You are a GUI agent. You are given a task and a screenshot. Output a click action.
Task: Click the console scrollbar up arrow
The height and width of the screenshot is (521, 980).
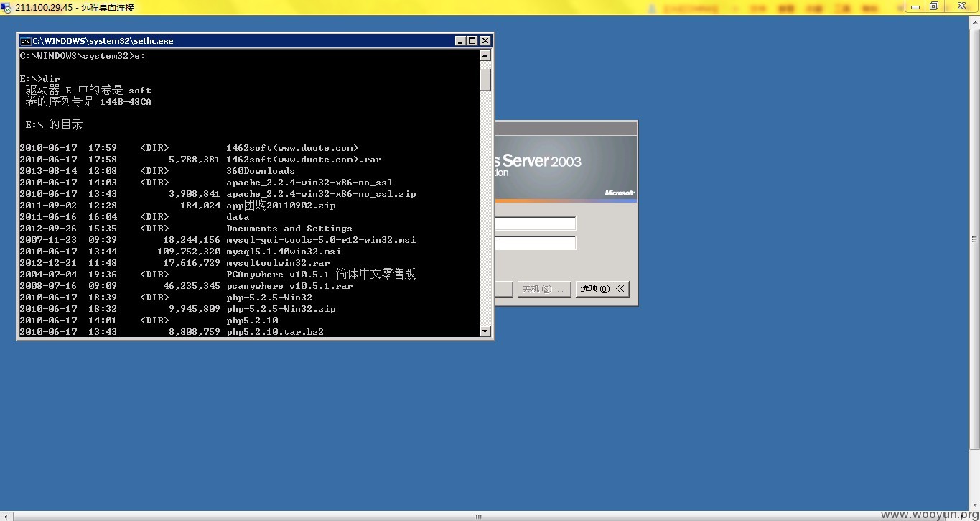pos(485,55)
